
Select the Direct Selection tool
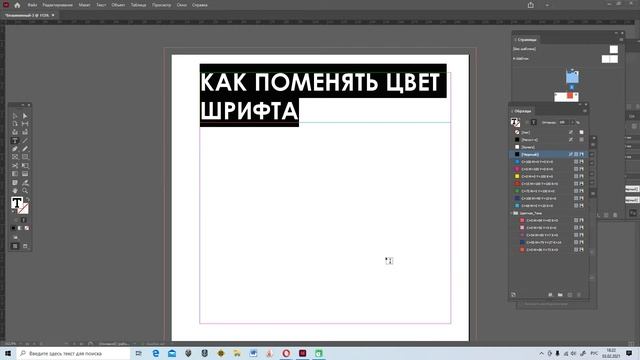25,116
